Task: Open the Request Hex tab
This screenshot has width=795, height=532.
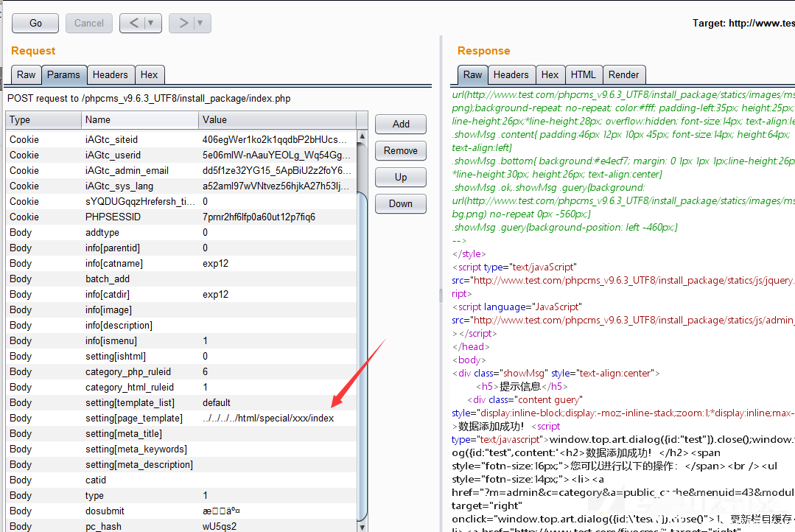Action: (x=149, y=75)
